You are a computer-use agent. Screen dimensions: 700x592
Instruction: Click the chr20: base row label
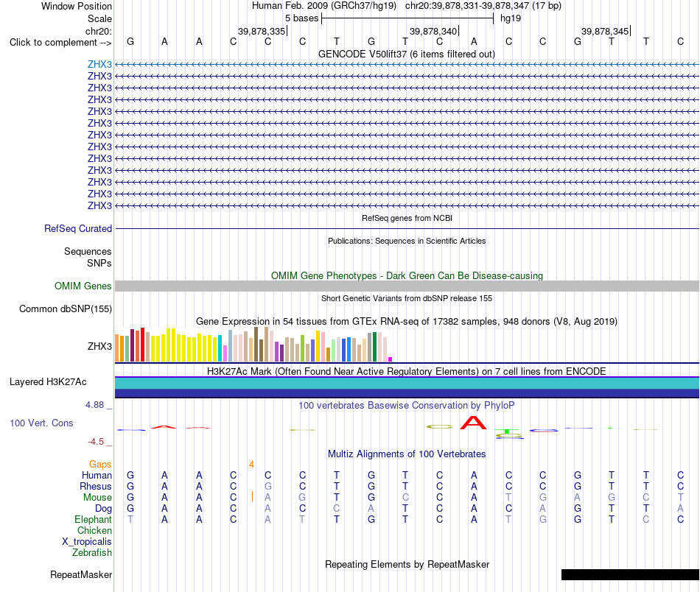98,31
